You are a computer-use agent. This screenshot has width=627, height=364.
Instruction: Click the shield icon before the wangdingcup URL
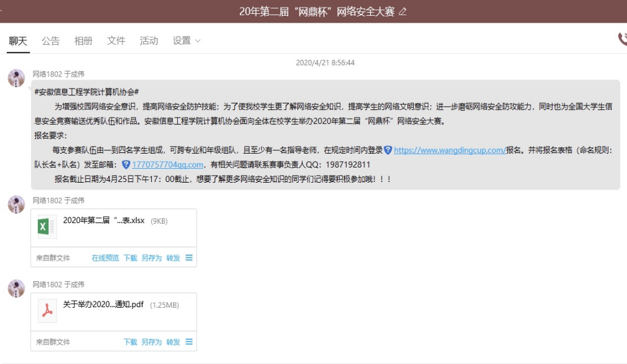(x=388, y=150)
